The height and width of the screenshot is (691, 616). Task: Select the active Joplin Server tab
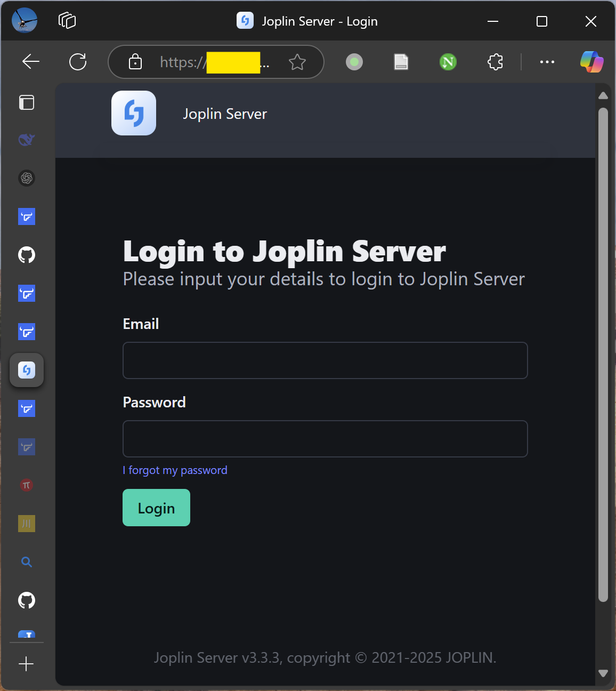(x=27, y=370)
